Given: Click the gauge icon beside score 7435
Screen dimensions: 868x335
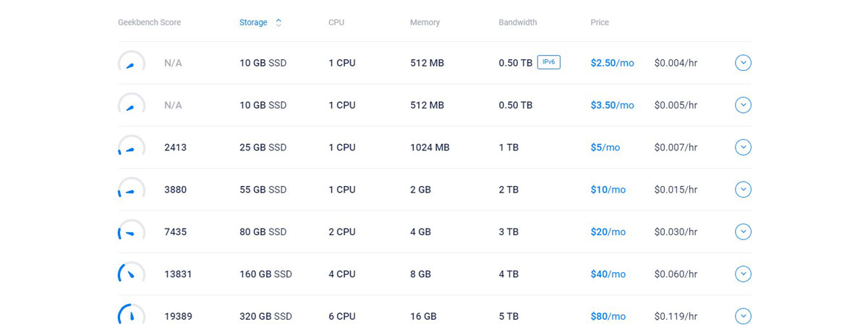Looking at the screenshot, I should pos(132,230).
